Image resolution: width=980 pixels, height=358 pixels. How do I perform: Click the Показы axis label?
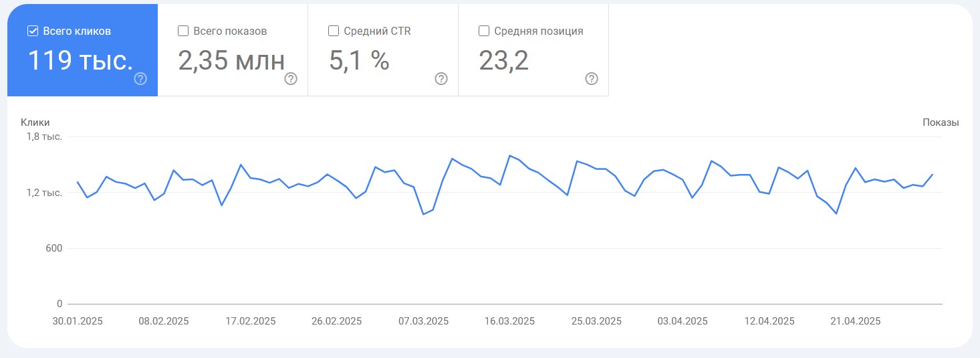coord(941,122)
